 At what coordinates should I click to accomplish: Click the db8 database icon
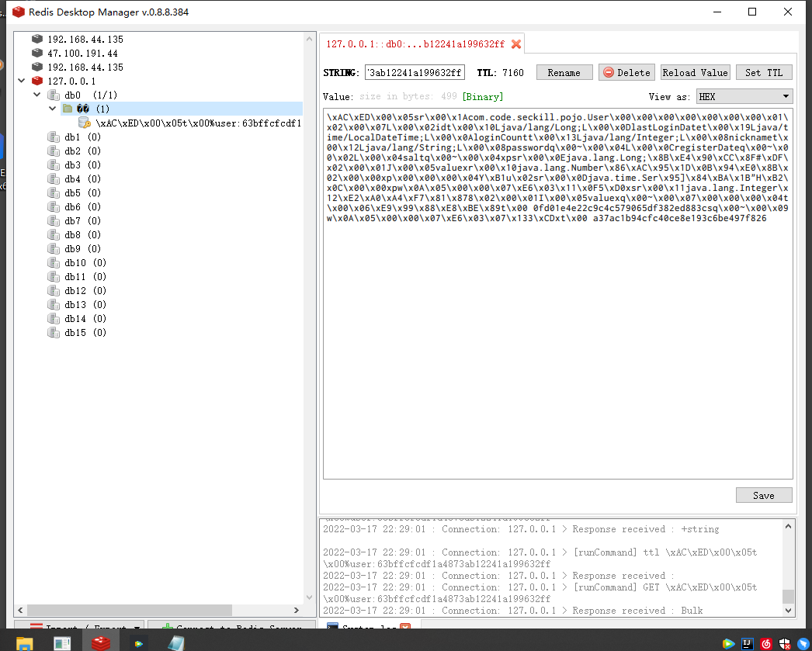54,234
